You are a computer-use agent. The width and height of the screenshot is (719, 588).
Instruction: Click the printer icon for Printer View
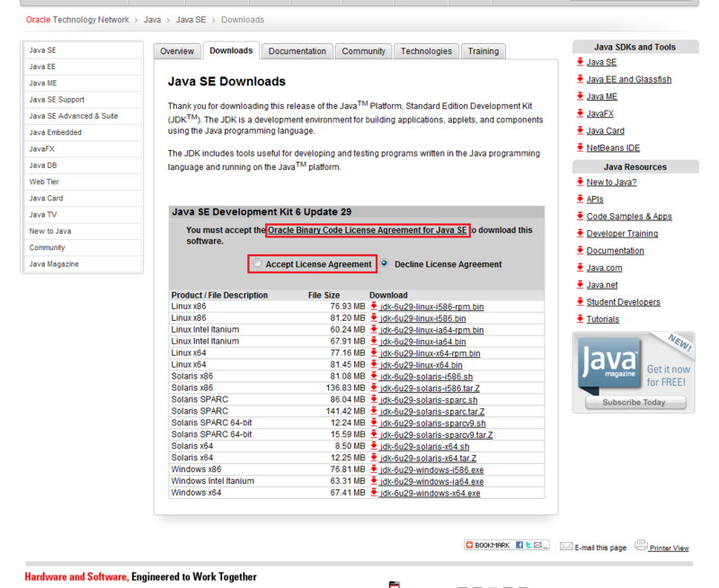click(x=641, y=545)
